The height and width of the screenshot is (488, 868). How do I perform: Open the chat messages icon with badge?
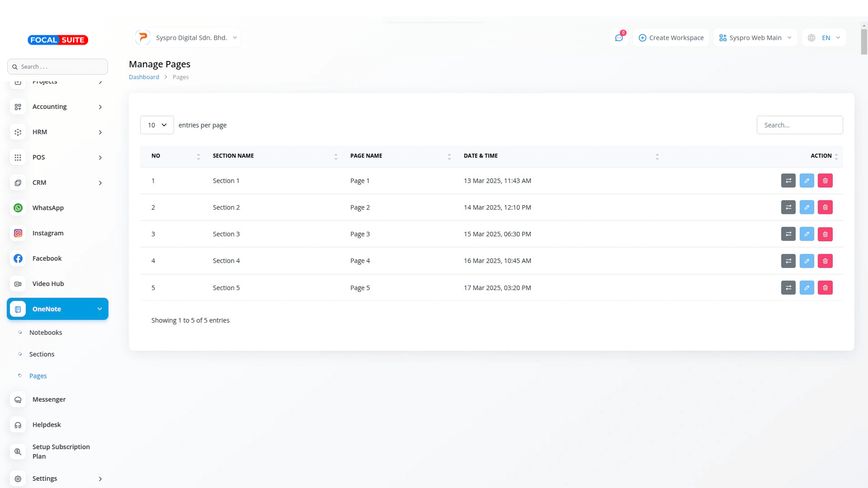coord(619,38)
